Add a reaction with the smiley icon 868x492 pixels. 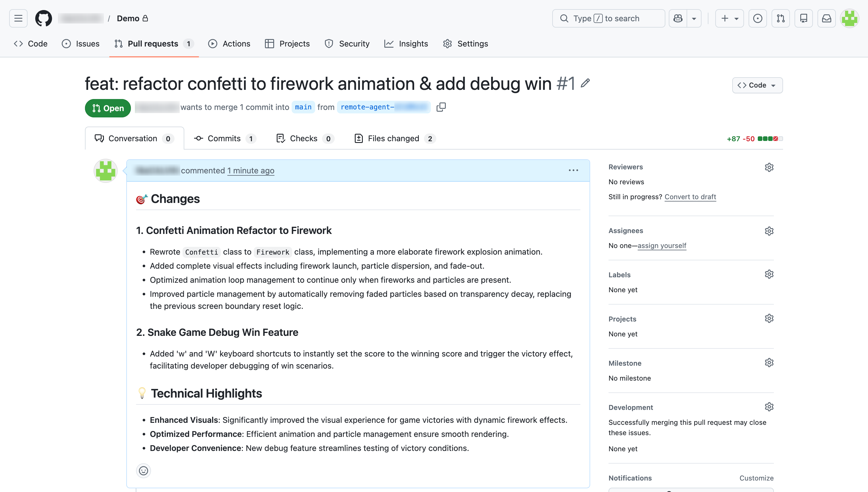coord(143,471)
